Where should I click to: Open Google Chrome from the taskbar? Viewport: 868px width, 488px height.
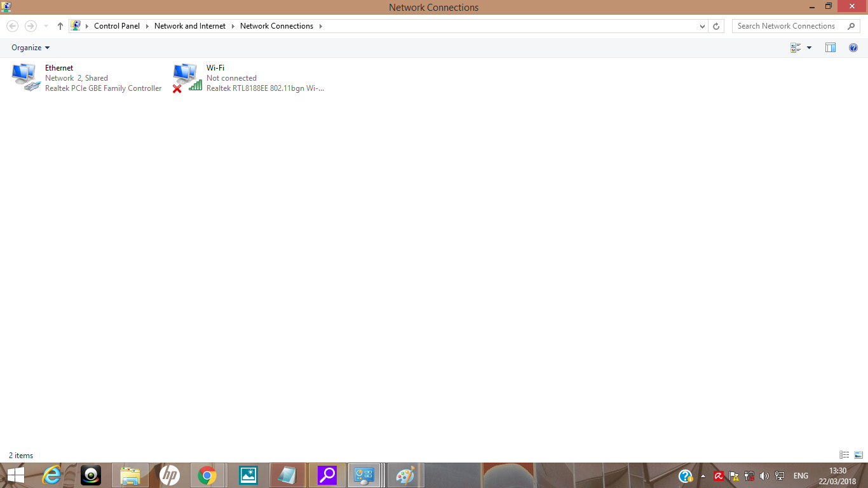pos(207,475)
